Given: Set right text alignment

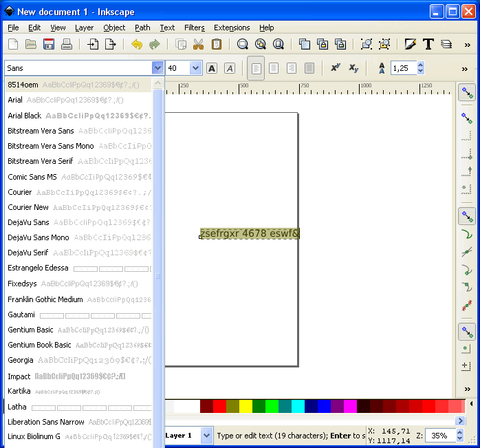Looking at the screenshot, I should [292, 68].
